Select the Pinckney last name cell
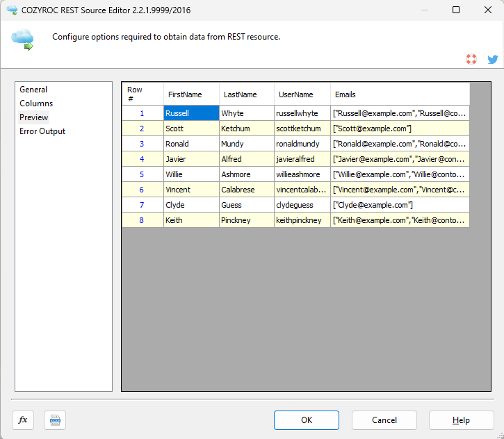Viewport: 504px width, 439px height. (x=247, y=220)
